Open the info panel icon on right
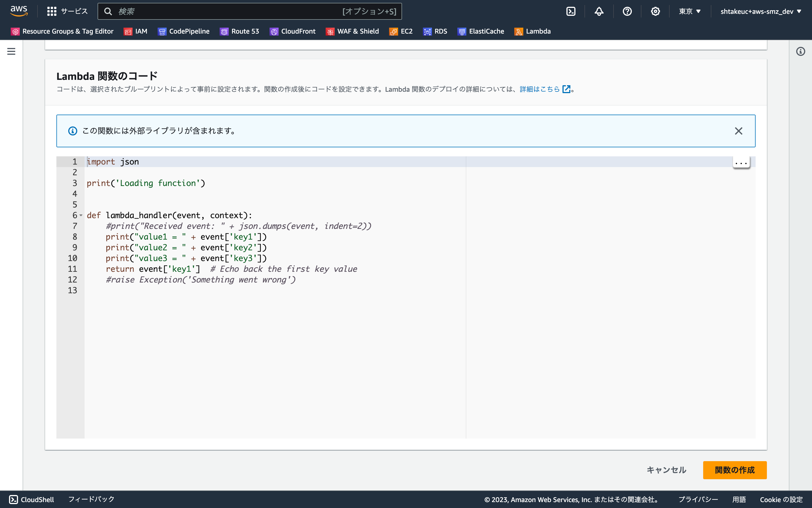This screenshot has height=508, width=812. [x=801, y=51]
